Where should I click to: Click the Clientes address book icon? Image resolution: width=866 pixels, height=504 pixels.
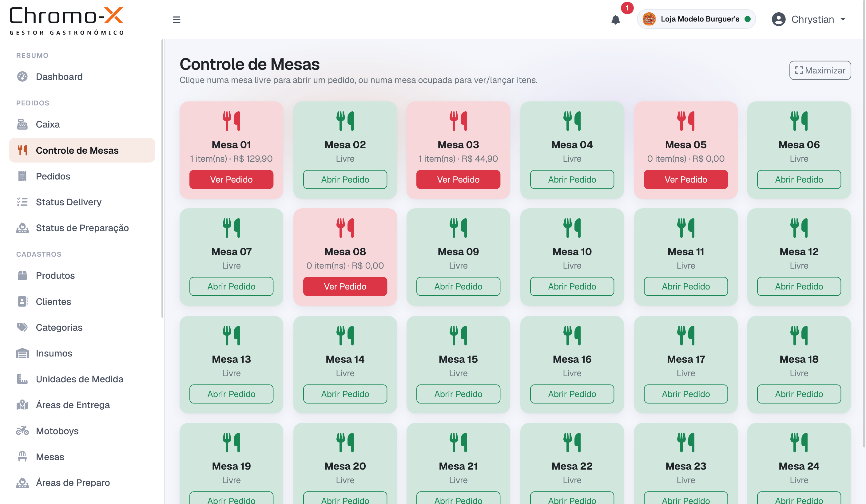pos(22,301)
